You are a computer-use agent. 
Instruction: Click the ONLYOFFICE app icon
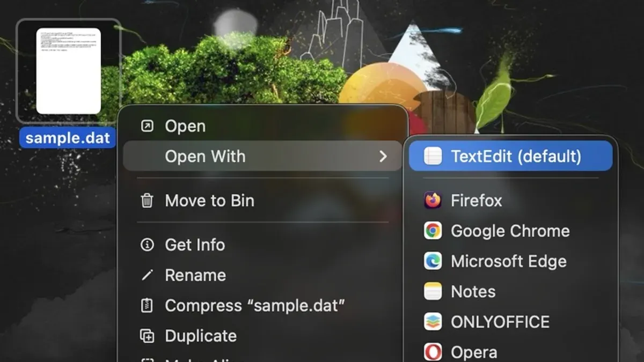pyautogui.click(x=433, y=322)
